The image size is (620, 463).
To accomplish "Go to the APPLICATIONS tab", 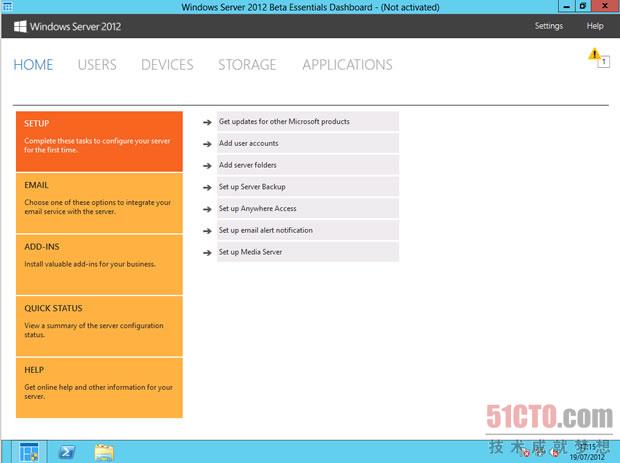I will [x=347, y=65].
